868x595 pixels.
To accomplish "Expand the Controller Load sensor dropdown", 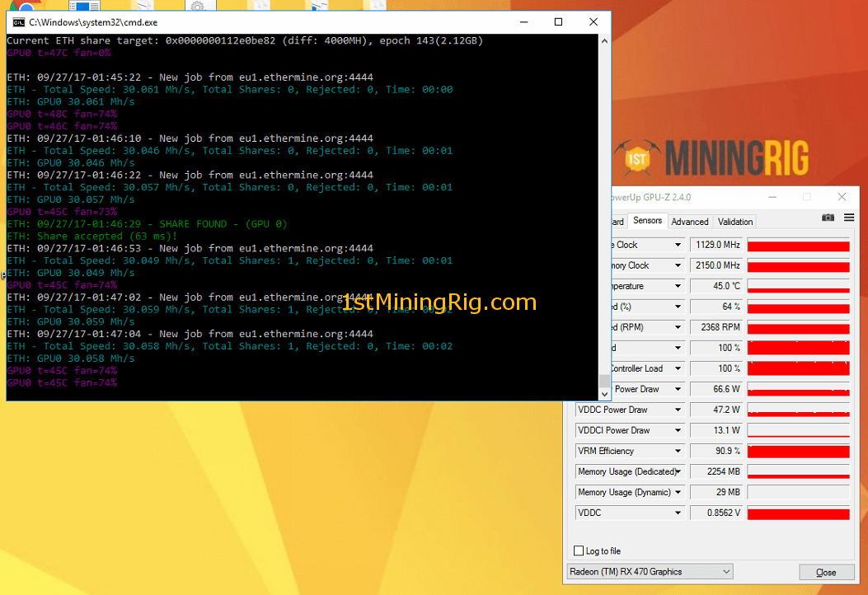I will click(x=678, y=368).
